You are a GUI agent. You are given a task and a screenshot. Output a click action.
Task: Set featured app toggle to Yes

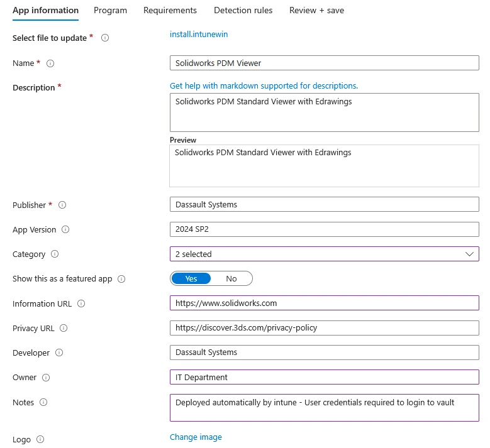pos(191,278)
